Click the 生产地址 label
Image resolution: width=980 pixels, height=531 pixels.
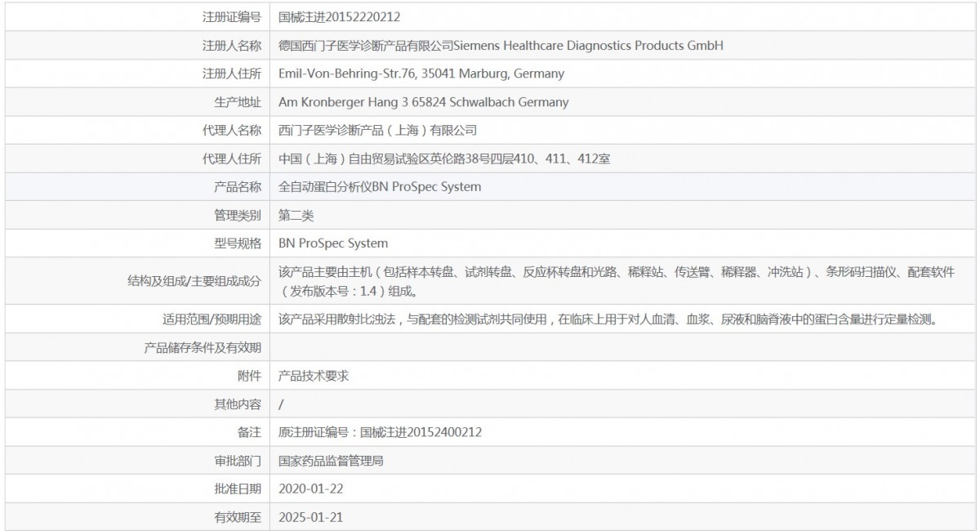click(x=238, y=102)
